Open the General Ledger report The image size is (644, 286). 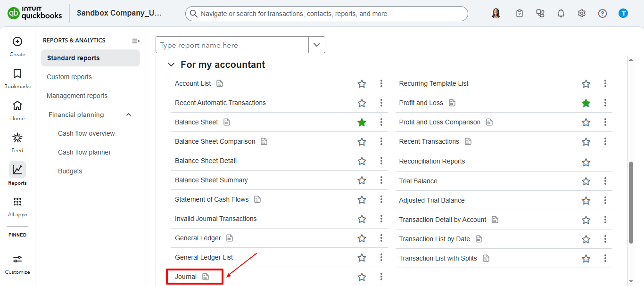coord(198,238)
